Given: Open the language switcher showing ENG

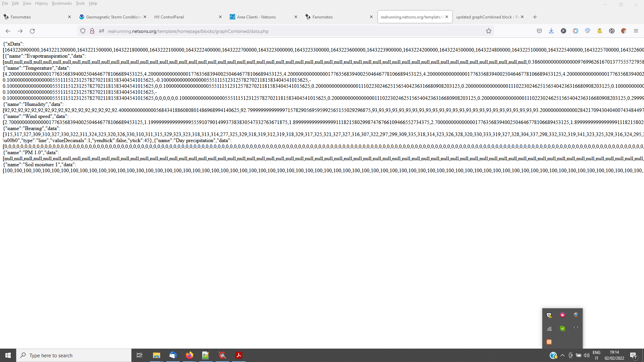Looking at the screenshot, I should pos(597,355).
